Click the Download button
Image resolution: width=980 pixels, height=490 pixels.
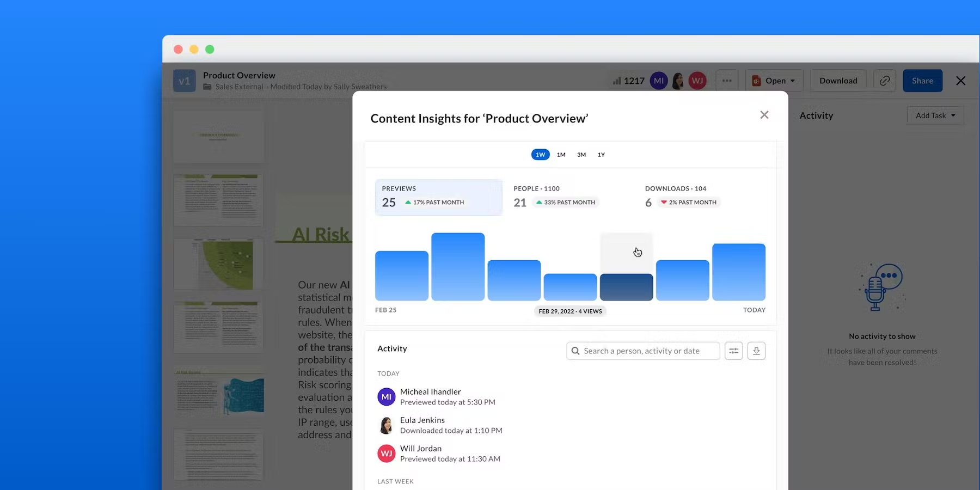click(x=838, y=81)
